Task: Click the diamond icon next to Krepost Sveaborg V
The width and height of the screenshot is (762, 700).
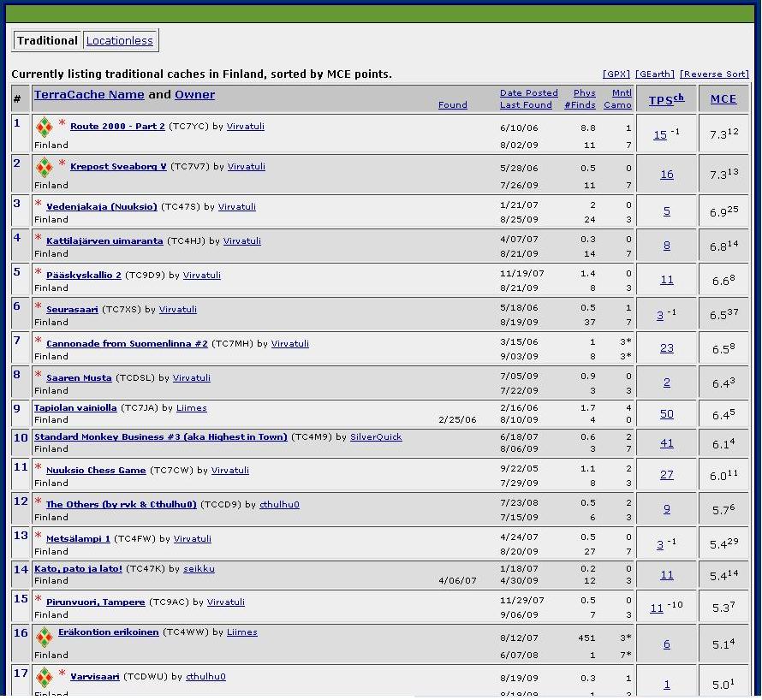Action: click(44, 168)
